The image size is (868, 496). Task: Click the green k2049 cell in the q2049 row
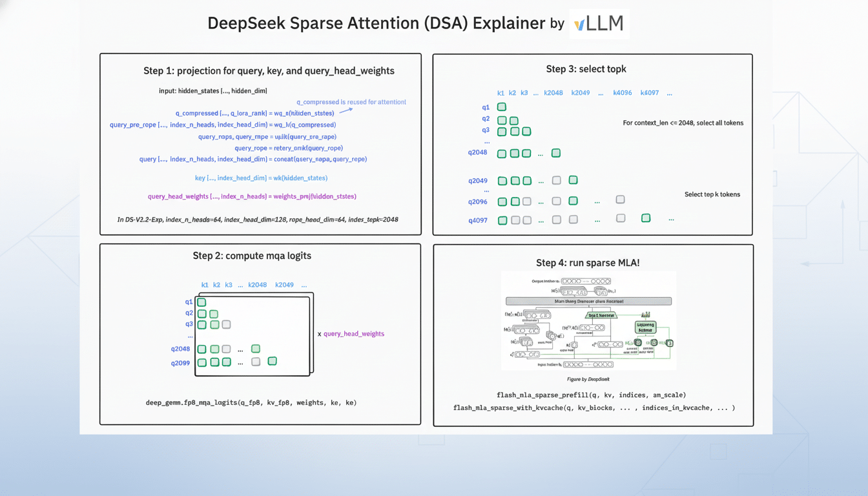(x=573, y=180)
